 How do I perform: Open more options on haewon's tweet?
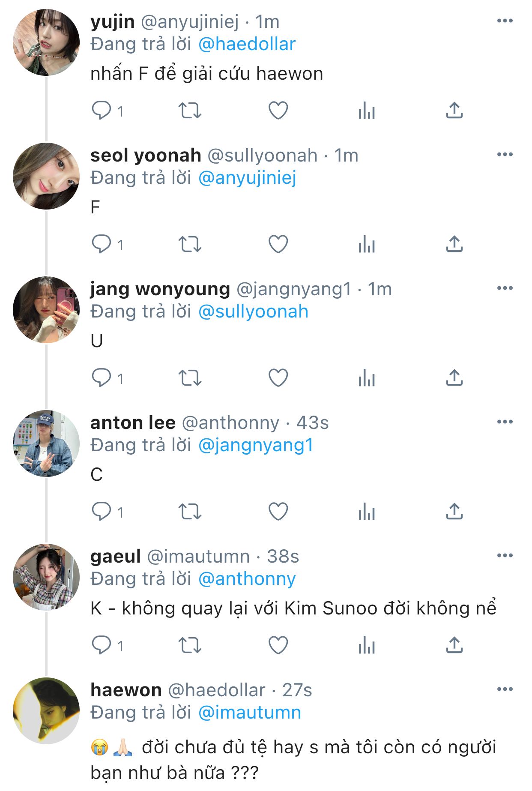(x=505, y=689)
